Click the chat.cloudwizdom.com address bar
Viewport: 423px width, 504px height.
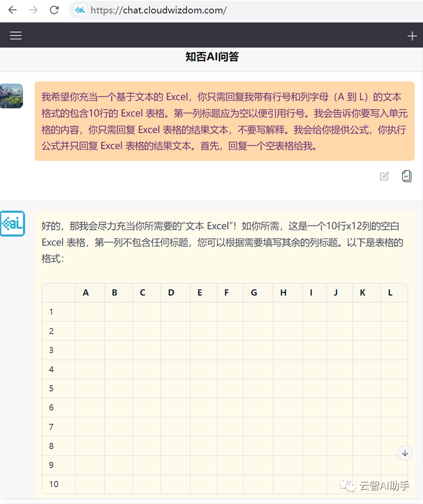[245, 10]
